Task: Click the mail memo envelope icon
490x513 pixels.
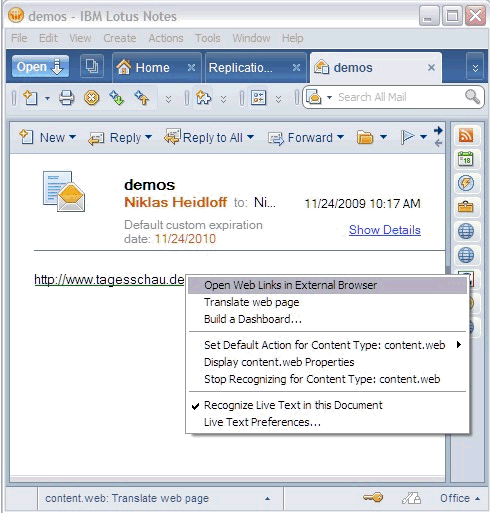Action: 64,191
